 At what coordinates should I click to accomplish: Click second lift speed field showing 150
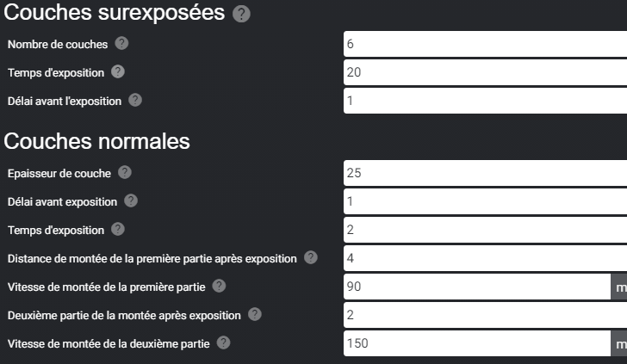click(477, 343)
